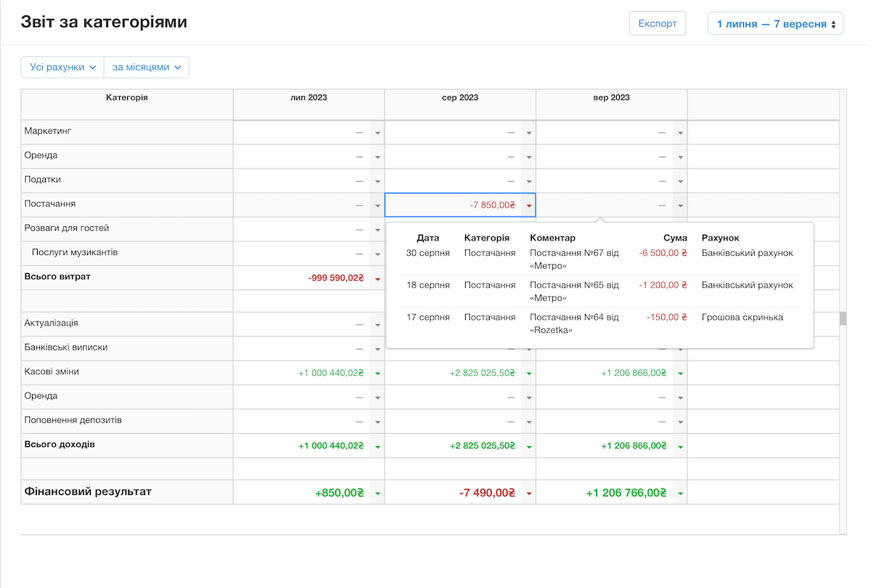Expand the Податки arrow in вер 2023 column
Screen dimensions: 872x588
click(x=680, y=181)
